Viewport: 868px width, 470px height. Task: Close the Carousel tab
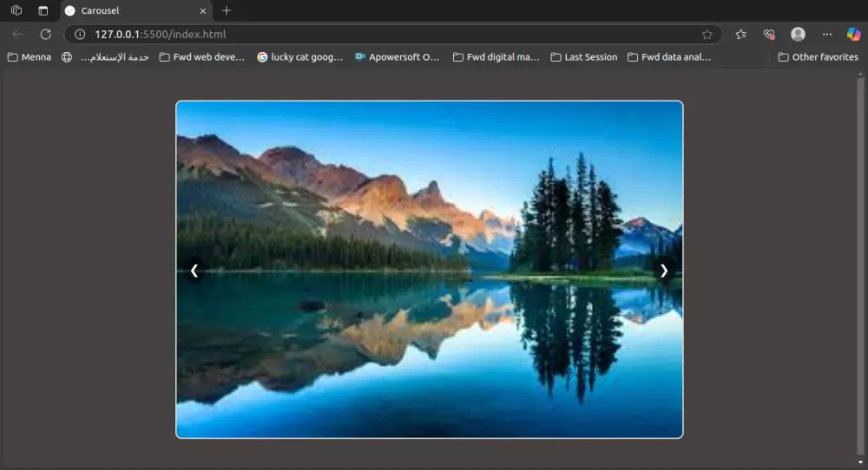pyautogui.click(x=202, y=10)
